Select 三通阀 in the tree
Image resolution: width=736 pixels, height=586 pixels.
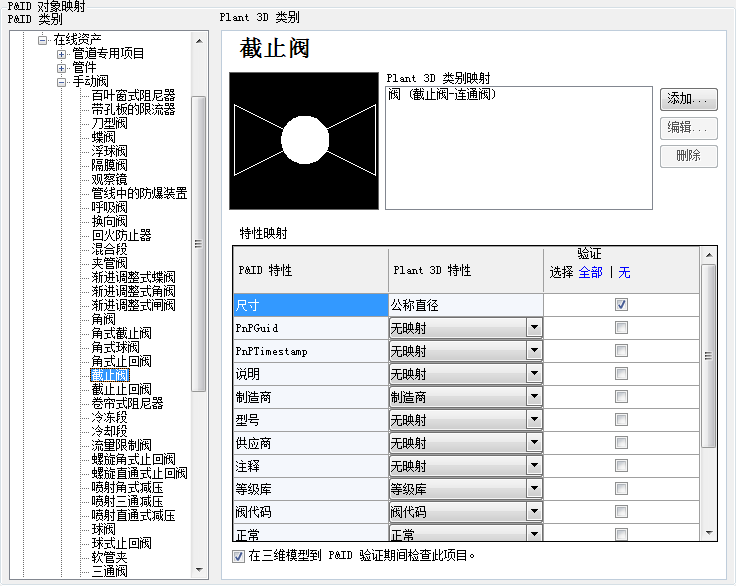109,571
